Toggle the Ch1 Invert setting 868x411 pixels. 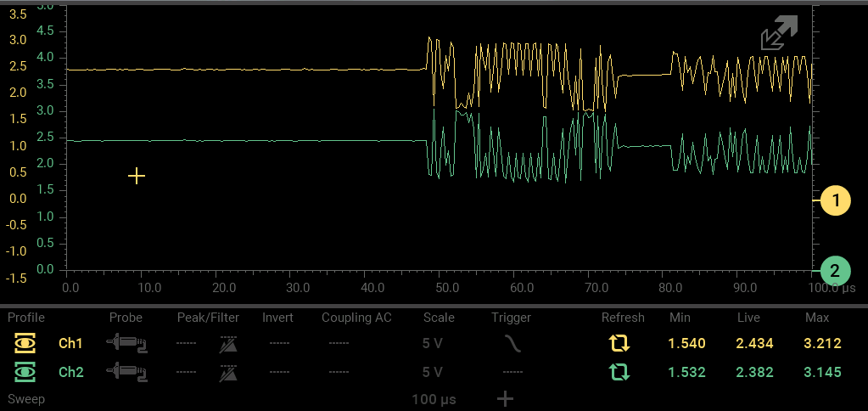pos(281,344)
